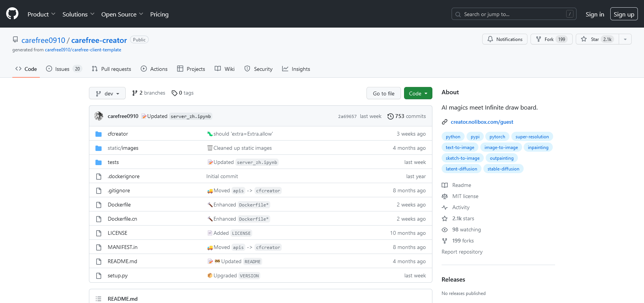Screen dimensions: 644x303
Task: Click the Go to file button
Action: point(384,93)
